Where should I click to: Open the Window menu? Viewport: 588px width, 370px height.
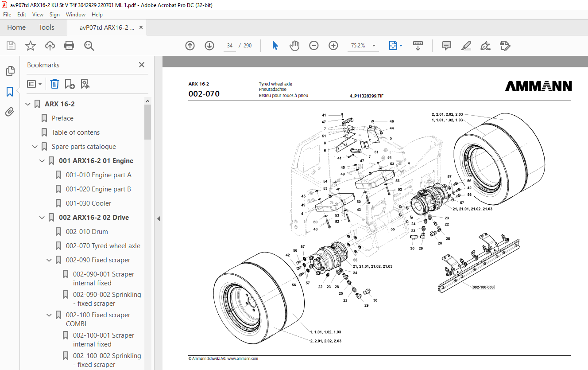click(76, 15)
